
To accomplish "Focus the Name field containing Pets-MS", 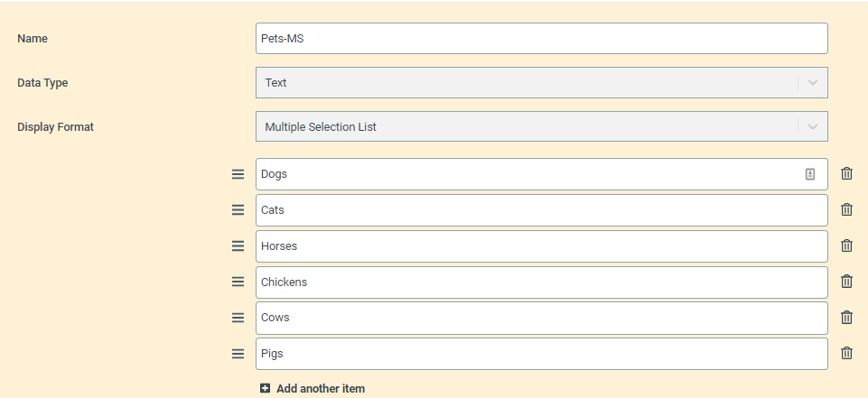I will point(541,38).
